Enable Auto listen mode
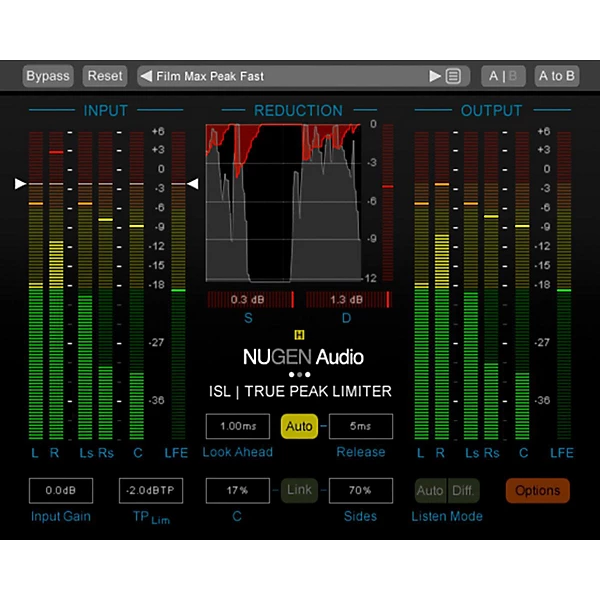Image resolution: width=600 pixels, height=600 pixels. [x=430, y=491]
